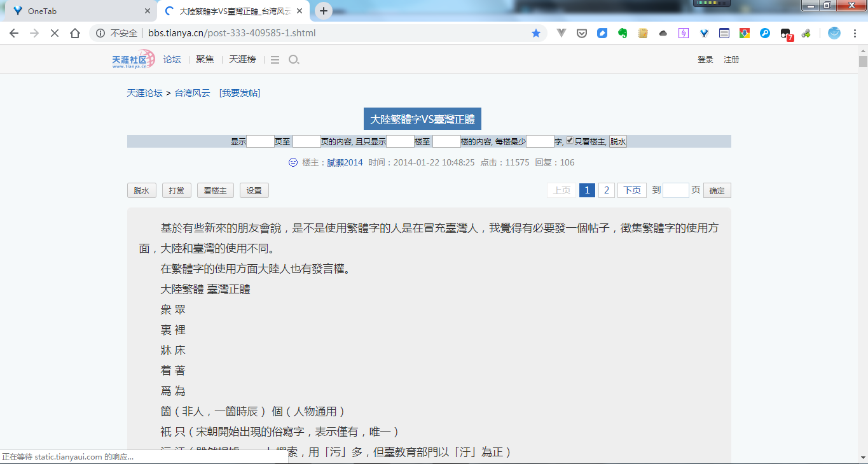Open the dark cloud extension icon

pyautogui.click(x=663, y=33)
